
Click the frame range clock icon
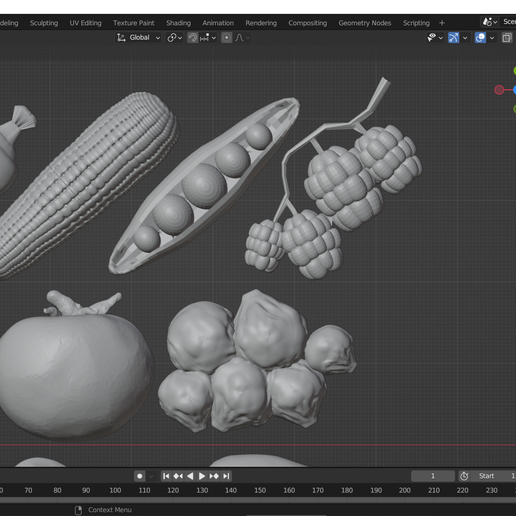tap(464, 476)
